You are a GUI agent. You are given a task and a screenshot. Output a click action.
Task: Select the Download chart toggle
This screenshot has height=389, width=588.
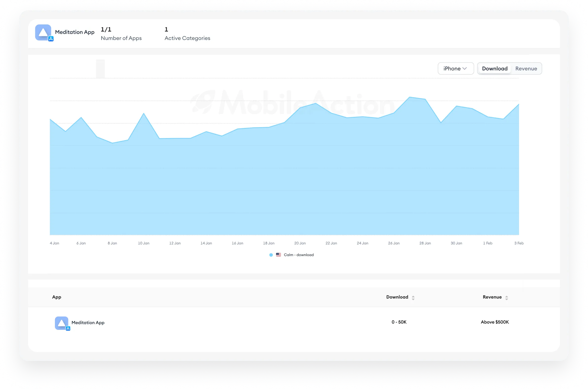tap(495, 69)
